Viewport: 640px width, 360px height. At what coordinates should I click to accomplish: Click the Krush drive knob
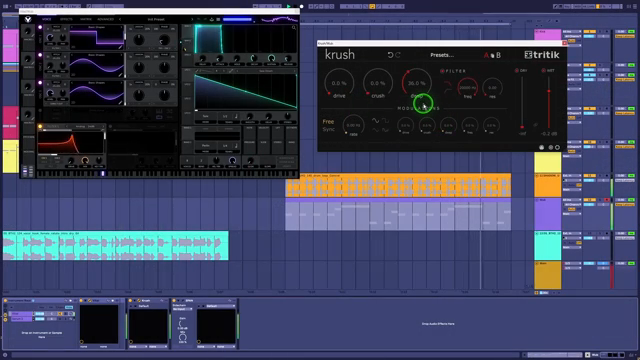point(339,83)
